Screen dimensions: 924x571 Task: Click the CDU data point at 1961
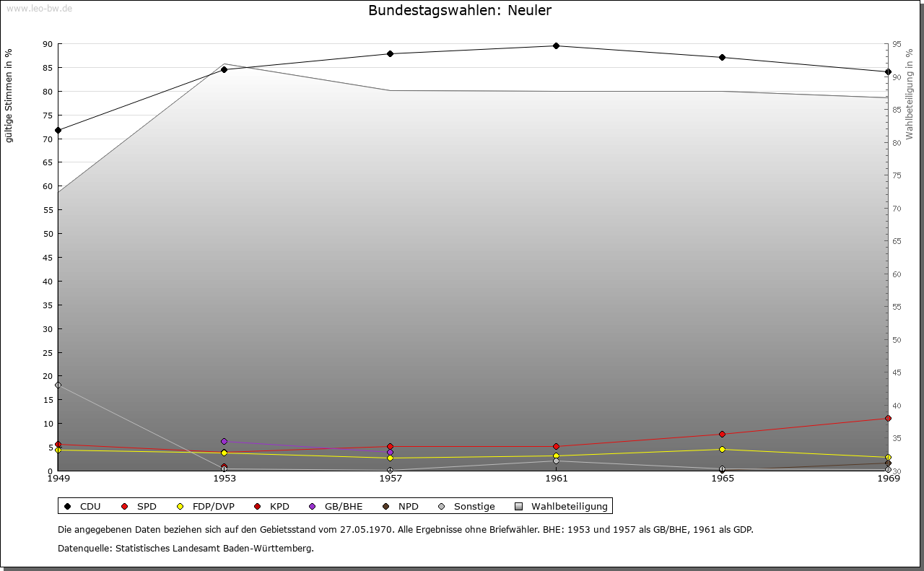556,46
